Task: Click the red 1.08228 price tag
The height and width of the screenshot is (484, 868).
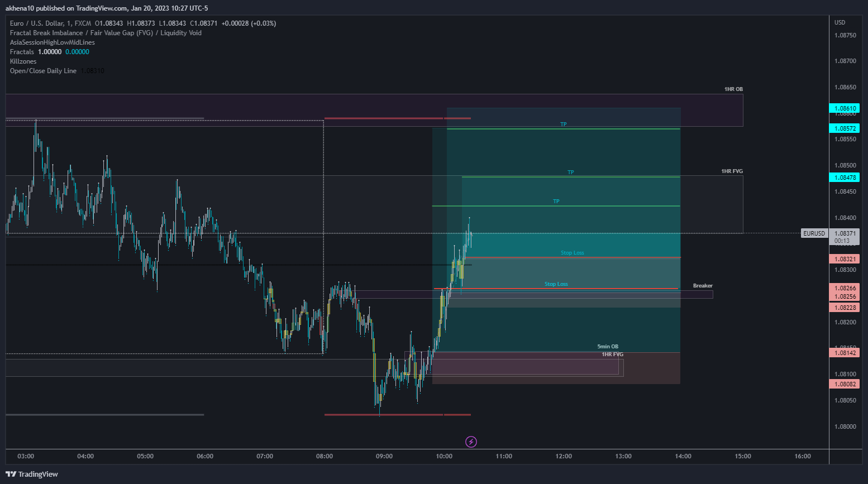Action: [x=845, y=308]
